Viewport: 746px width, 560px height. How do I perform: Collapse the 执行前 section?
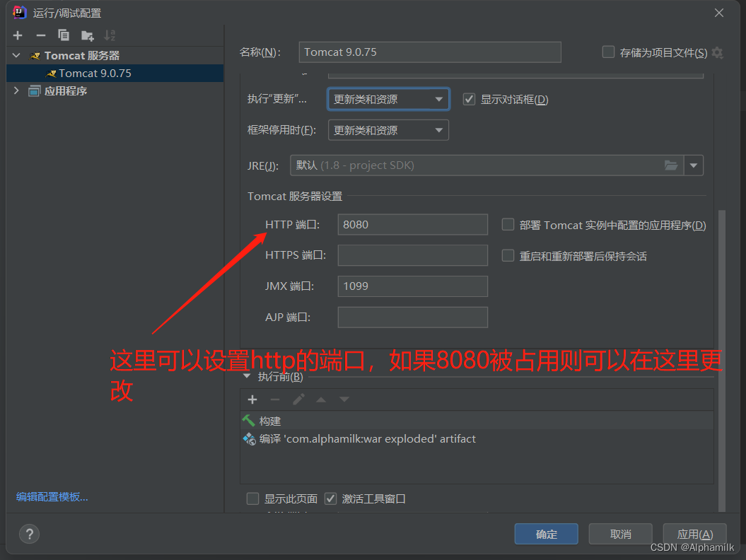click(x=247, y=376)
